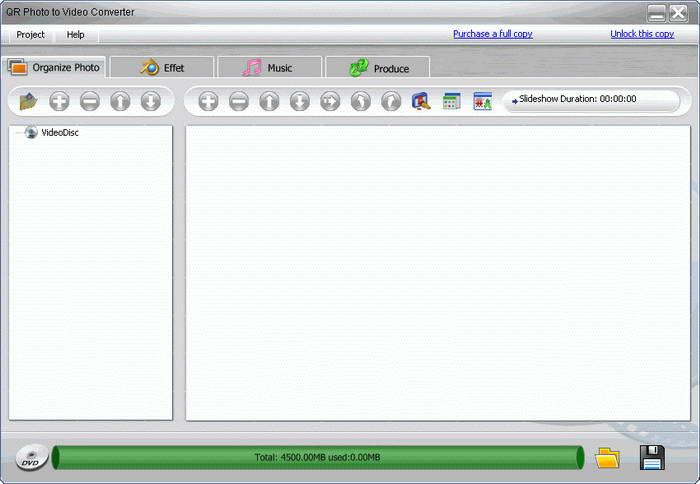Click the Slideshow Duration display
Image resolution: width=700 pixels, height=484 pixels.
592,100
